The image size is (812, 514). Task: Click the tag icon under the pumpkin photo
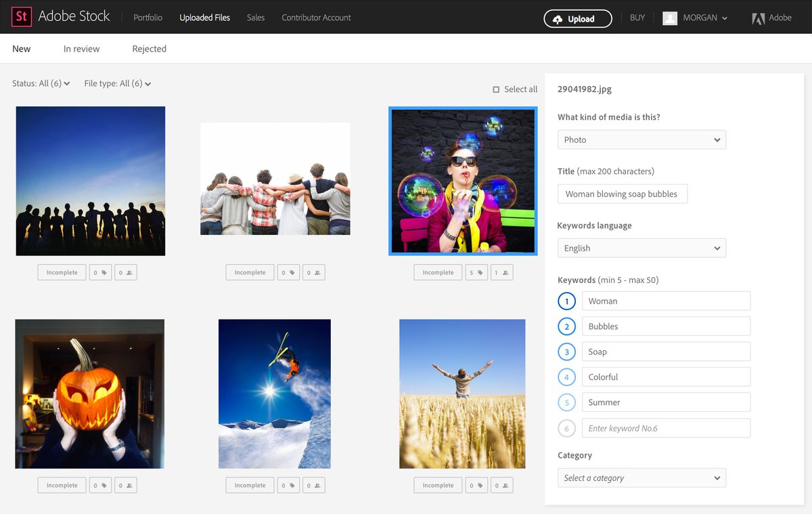pyautogui.click(x=100, y=485)
